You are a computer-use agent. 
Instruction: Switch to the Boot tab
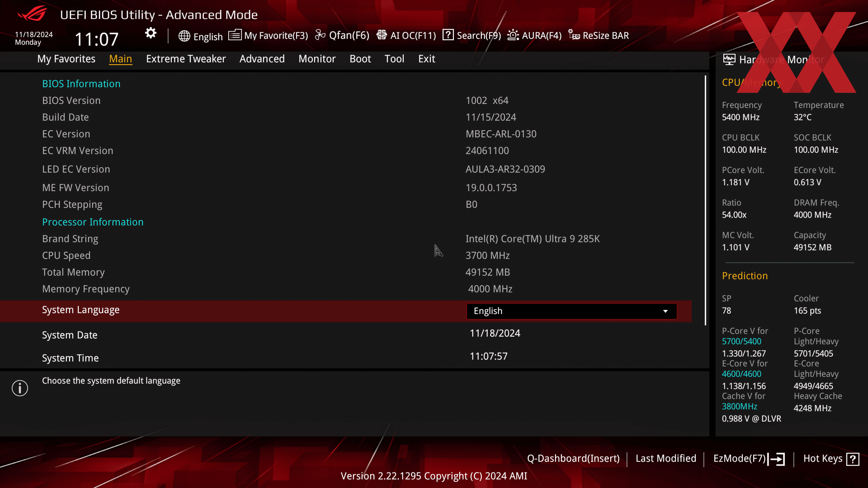[360, 59]
